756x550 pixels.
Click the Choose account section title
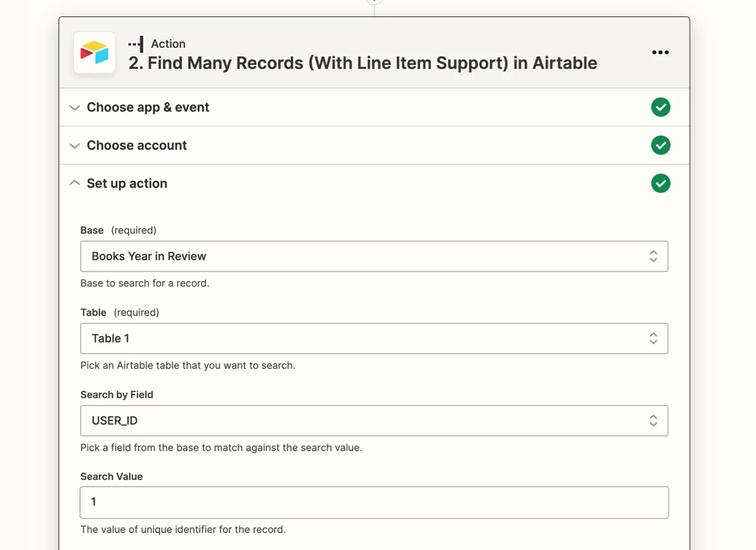137,146
